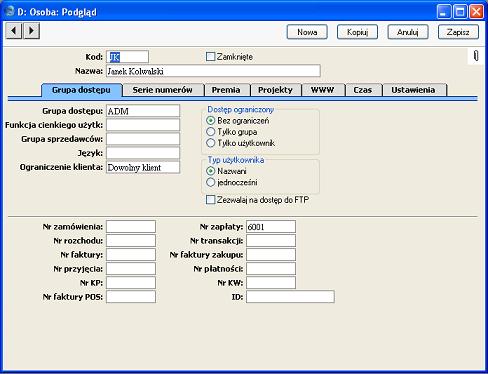Click the Grupa dostępu field containing ADM

[143, 111]
